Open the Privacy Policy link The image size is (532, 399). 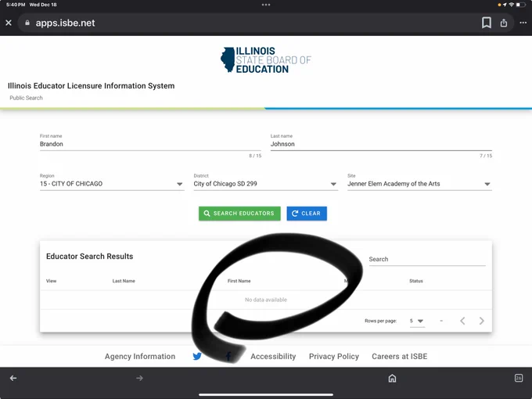tap(334, 356)
